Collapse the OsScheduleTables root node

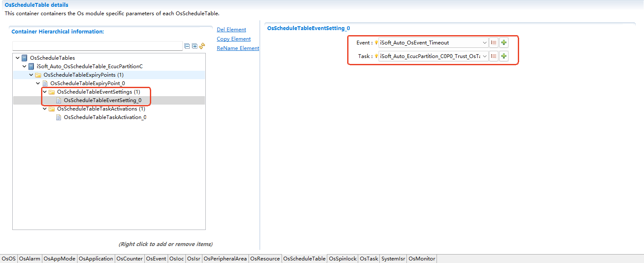pos(17,58)
